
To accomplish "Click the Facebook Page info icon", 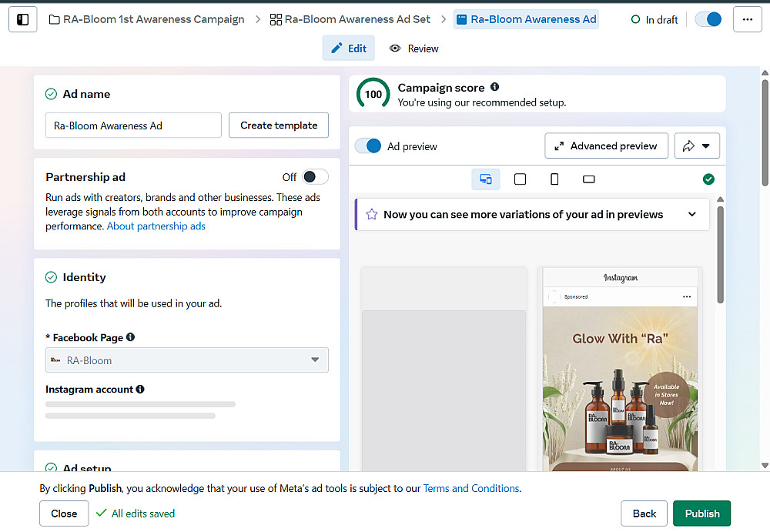I will (x=130, y=337).
